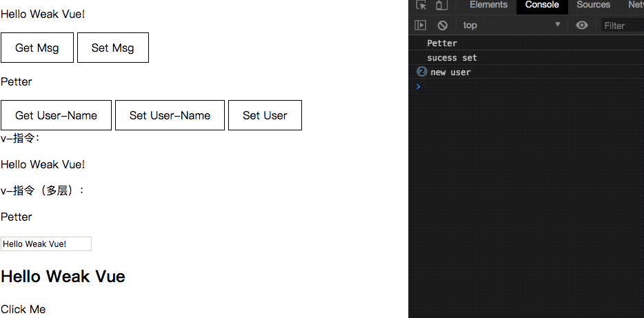Focus the console Filter field

(x=622, y=26)
